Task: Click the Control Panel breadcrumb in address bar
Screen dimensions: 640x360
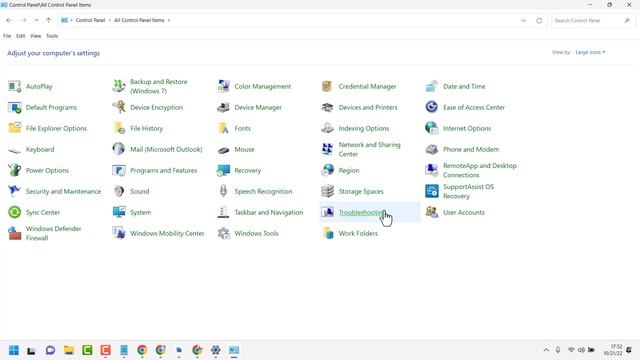Action: click(90, 20)
